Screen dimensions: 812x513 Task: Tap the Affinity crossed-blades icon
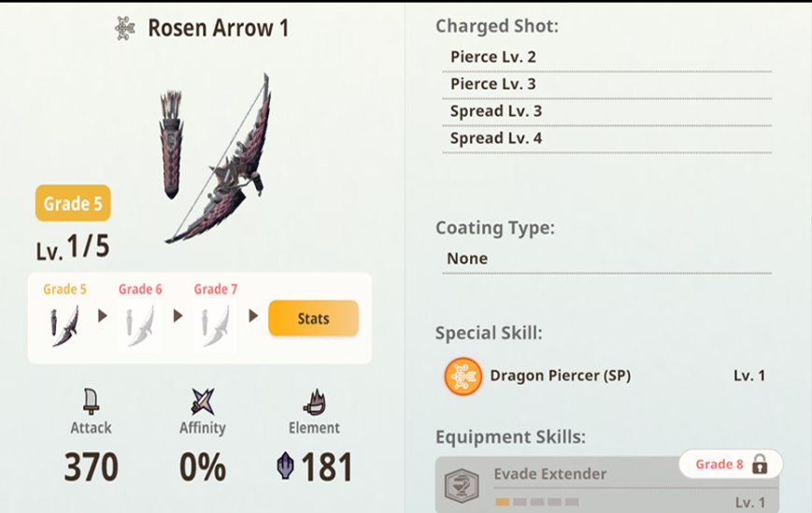pos(203,402)
